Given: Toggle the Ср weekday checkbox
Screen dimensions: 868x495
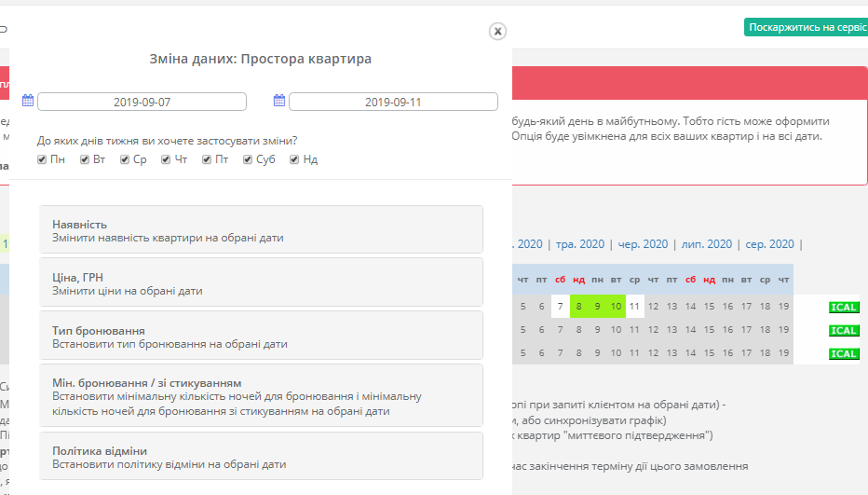Looking at the screenshot, I should [125, 159].
